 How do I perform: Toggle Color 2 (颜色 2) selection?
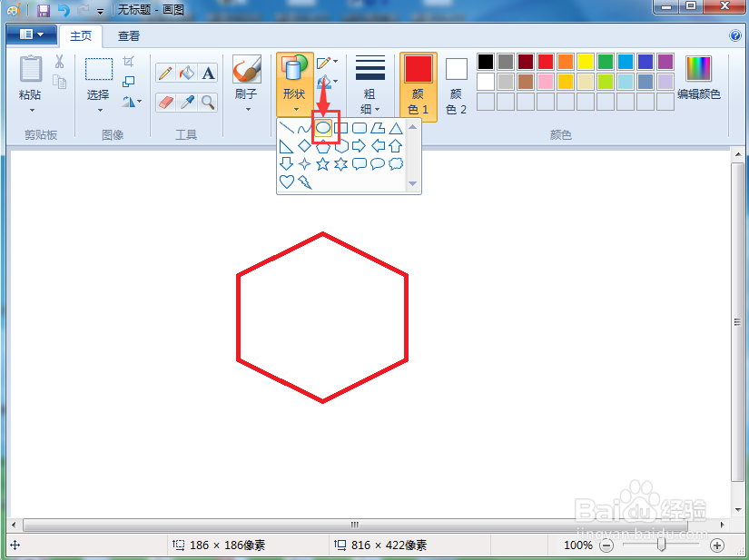tap(456, 86)
